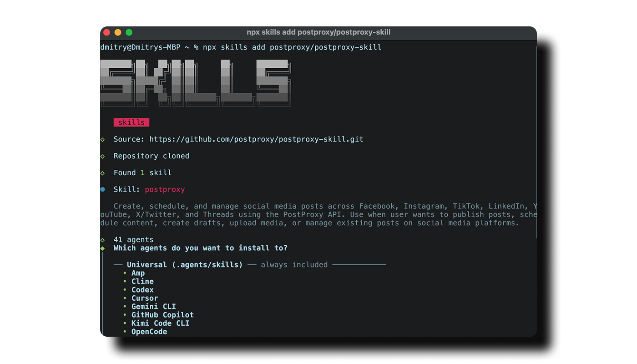Collapse the Which agents prompt section
The height and width of the screenshot is (364, 637).
tap(200, 248)
